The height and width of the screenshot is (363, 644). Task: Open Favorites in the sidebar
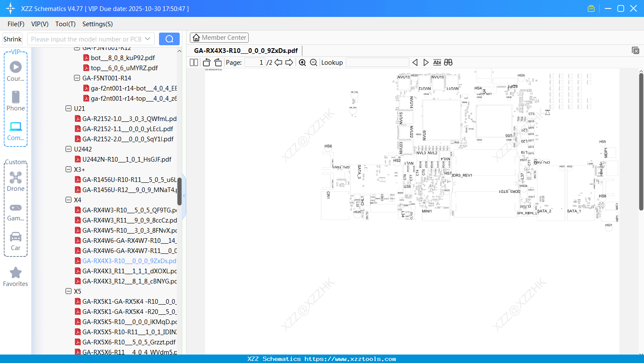coord(16,277)
